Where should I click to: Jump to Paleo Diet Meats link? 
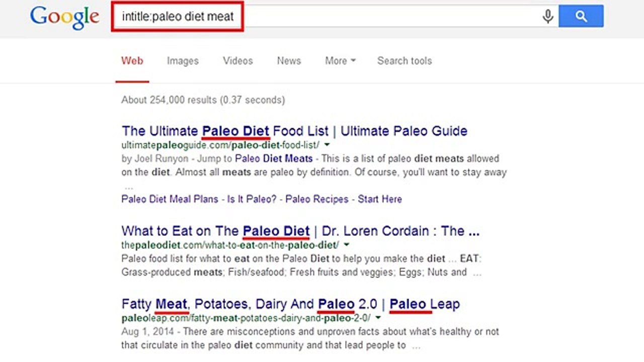point(274,158)
